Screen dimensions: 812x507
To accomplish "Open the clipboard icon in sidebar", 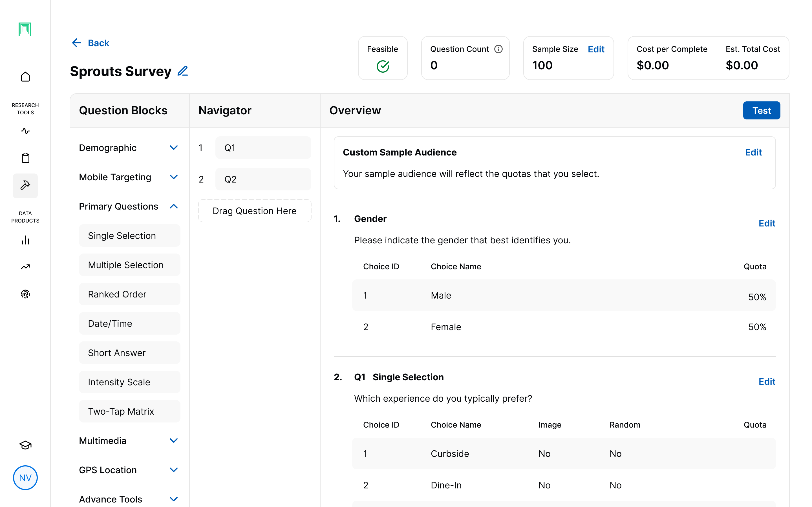I will (25, 158).
